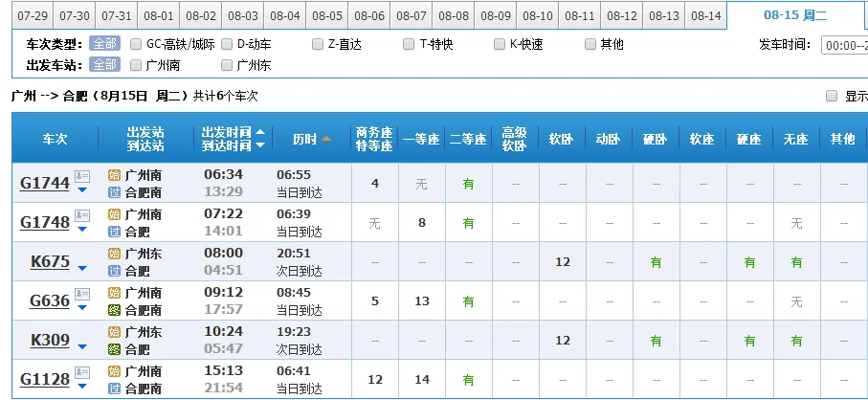Switch to the 08-12 date tab
This screenshot has height=400, width=868.
coord(622,15)
